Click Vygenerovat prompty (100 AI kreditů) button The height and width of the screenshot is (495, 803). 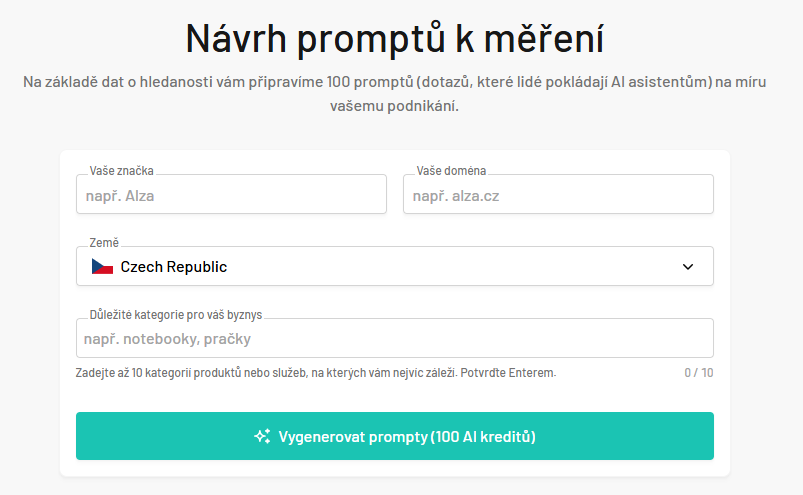click(394, 436)
